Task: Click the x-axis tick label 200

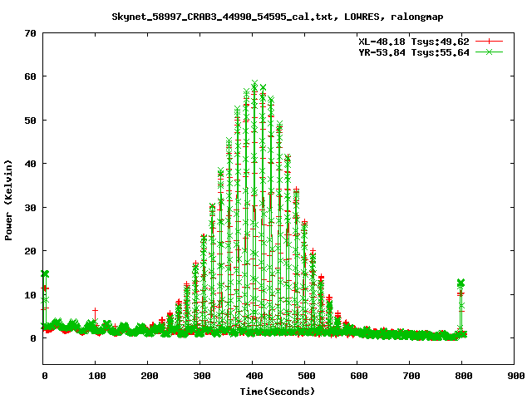Action: (150, 376)
